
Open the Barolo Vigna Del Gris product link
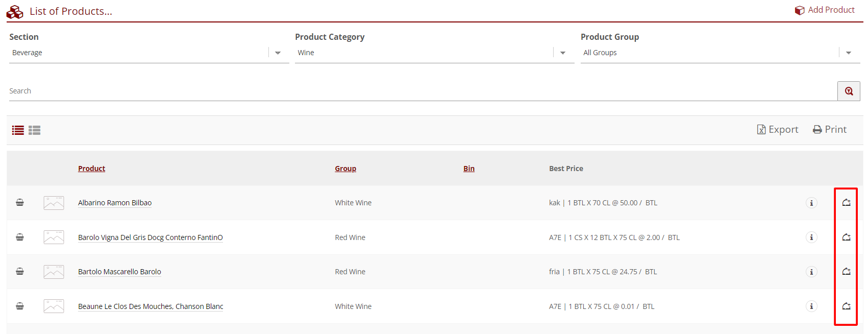pyautogui.click(x=150, y=237)
